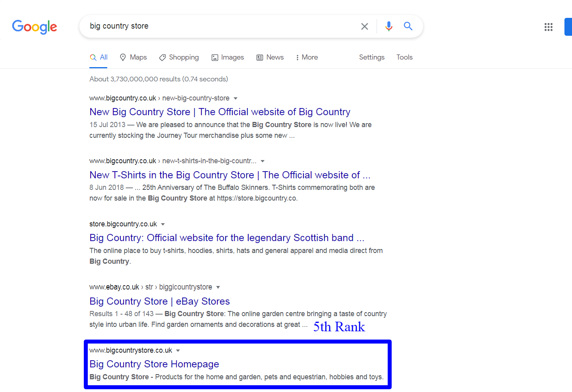
Task: Click the Google logo
Action: click(x=35, y=27)
